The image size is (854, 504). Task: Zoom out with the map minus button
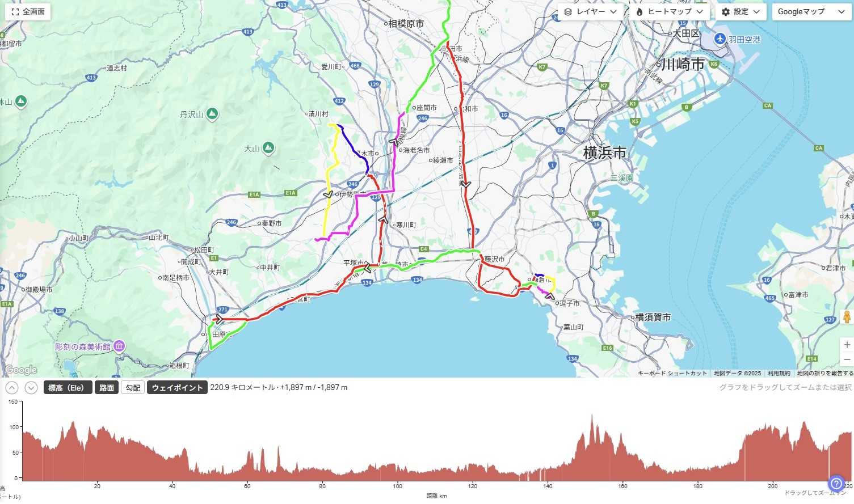847,359
